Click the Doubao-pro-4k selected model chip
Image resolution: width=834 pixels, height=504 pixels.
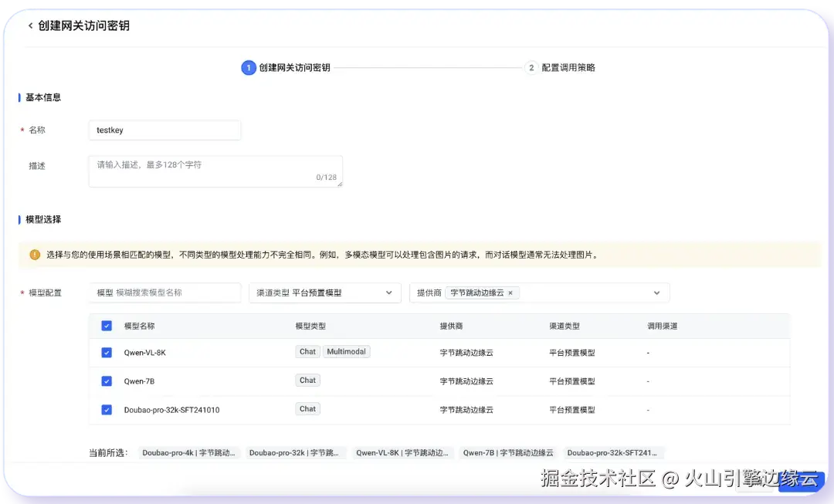[188, 452]
